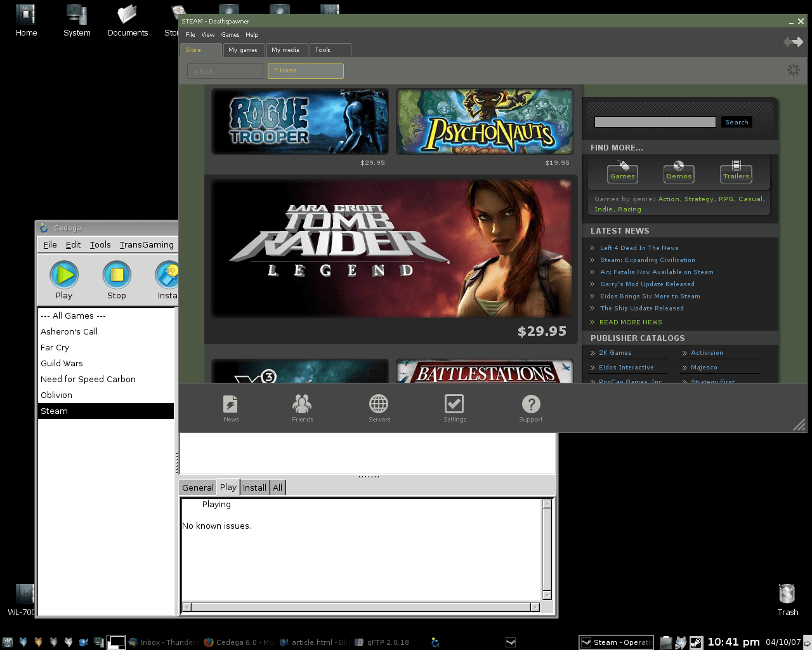Screen dimensions: 812x650
Task: Open the Battlestations game banner
Action: (x=485, y=371)
